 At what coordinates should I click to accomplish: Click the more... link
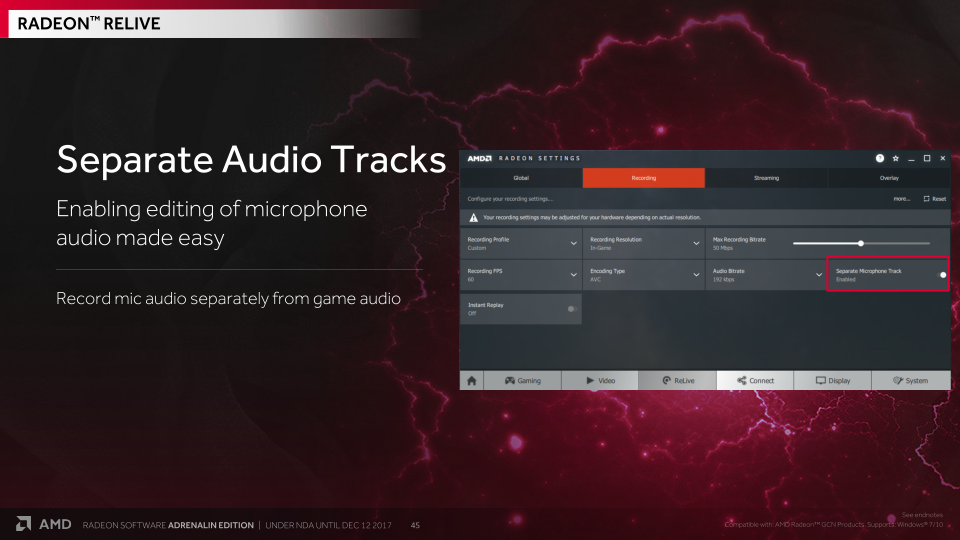tap(901, 198)
